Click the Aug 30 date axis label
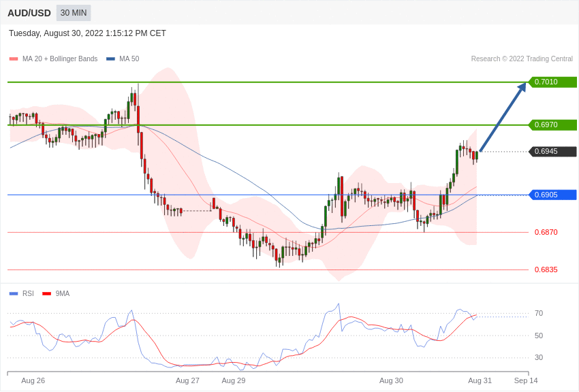This screenshot has height=392, width=579. click(x=391, y=380)
